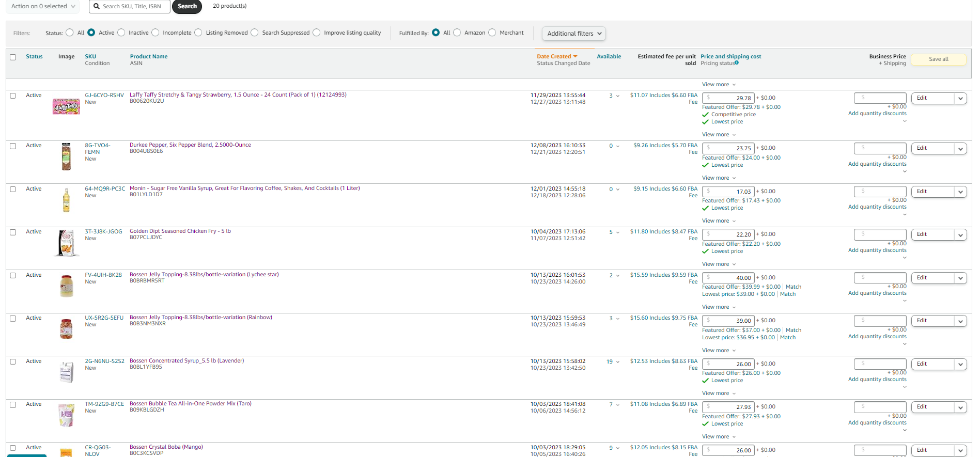Image resolution: width=980 pixels, height=457 pixels.
Task: Click Edit for the Laffy Taffy listing
Action: point(932,98)
